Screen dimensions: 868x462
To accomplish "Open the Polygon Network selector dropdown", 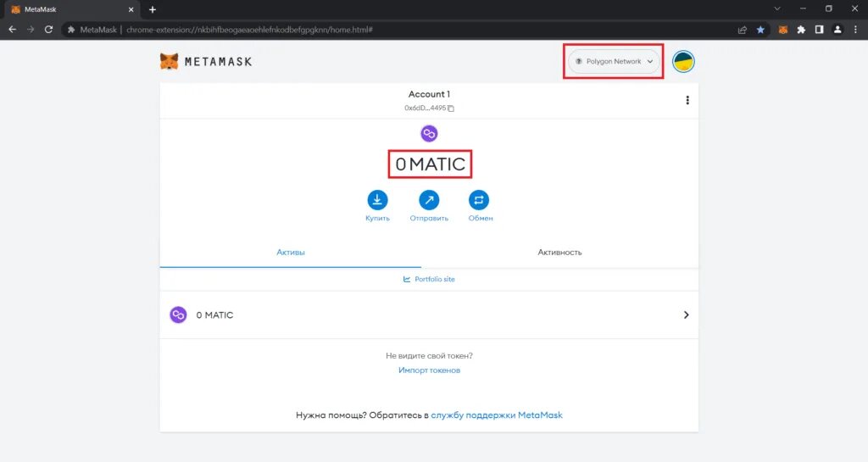I will [x=614, y=61].
